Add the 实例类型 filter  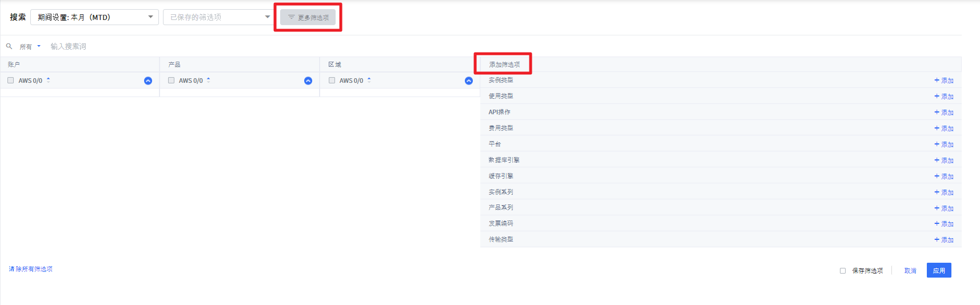(x=943, y=81)
